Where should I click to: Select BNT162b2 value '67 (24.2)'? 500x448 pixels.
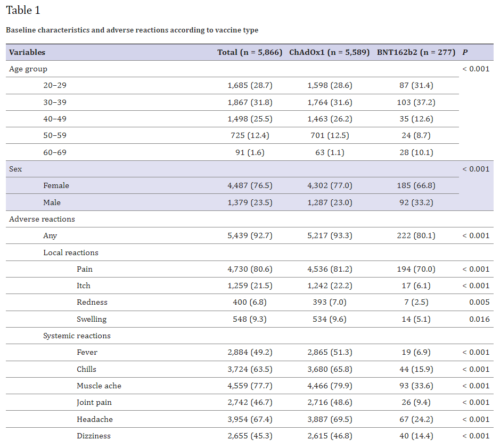pos(416,420)
